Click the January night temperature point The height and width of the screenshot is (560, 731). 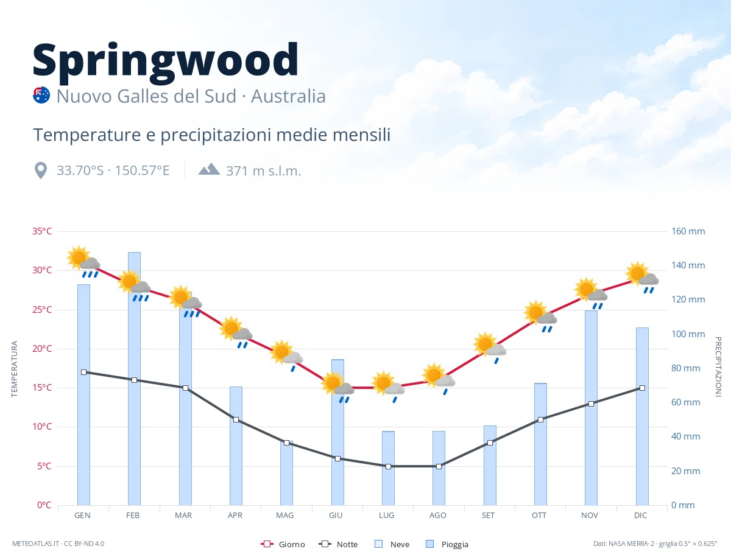tap(83, 372)
